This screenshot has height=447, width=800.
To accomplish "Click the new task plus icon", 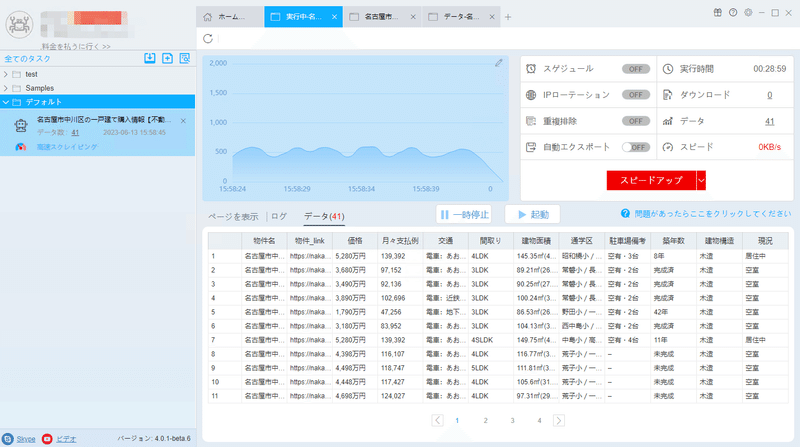I will pos(167,58).
